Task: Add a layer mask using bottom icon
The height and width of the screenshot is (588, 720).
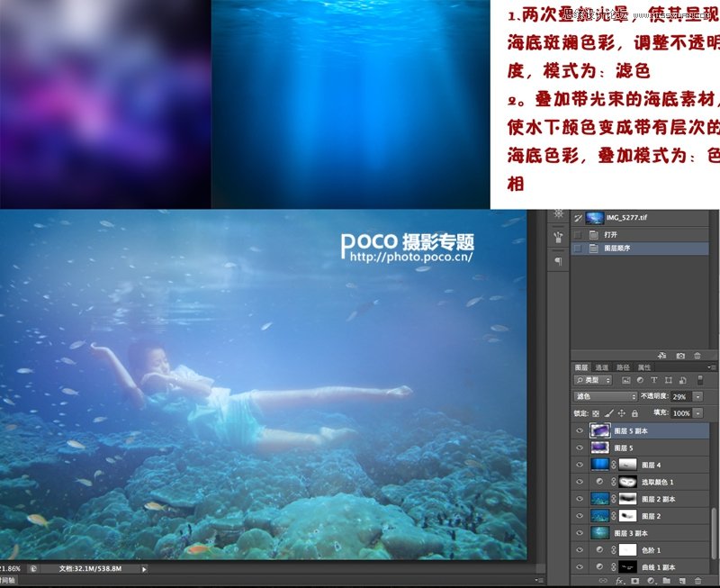Action: point(637,583)
